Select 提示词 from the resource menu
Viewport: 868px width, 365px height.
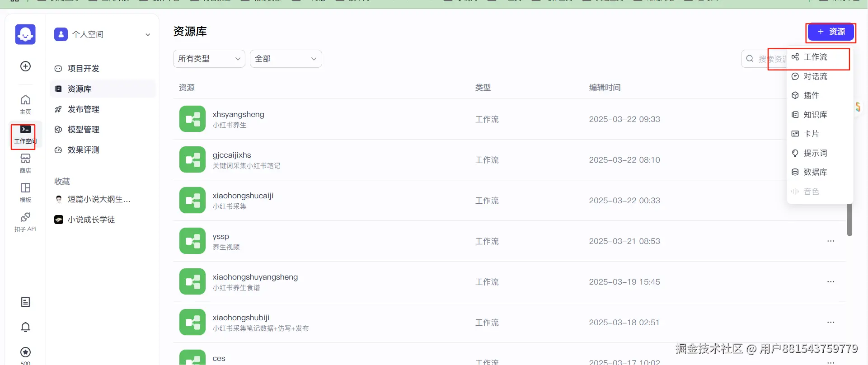(820, 153)
